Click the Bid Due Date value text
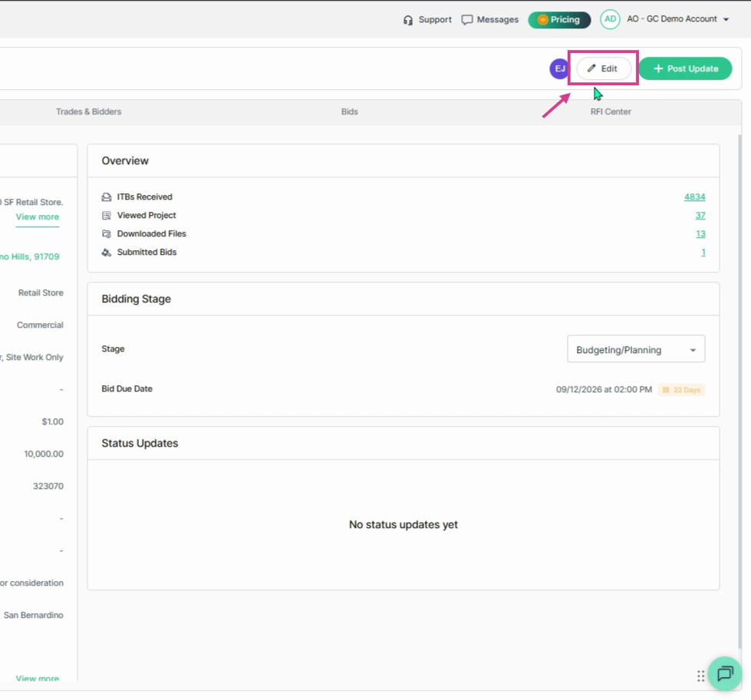Image resolution: width=751 pixels, height=700 pixels. [x=604, y=389]
